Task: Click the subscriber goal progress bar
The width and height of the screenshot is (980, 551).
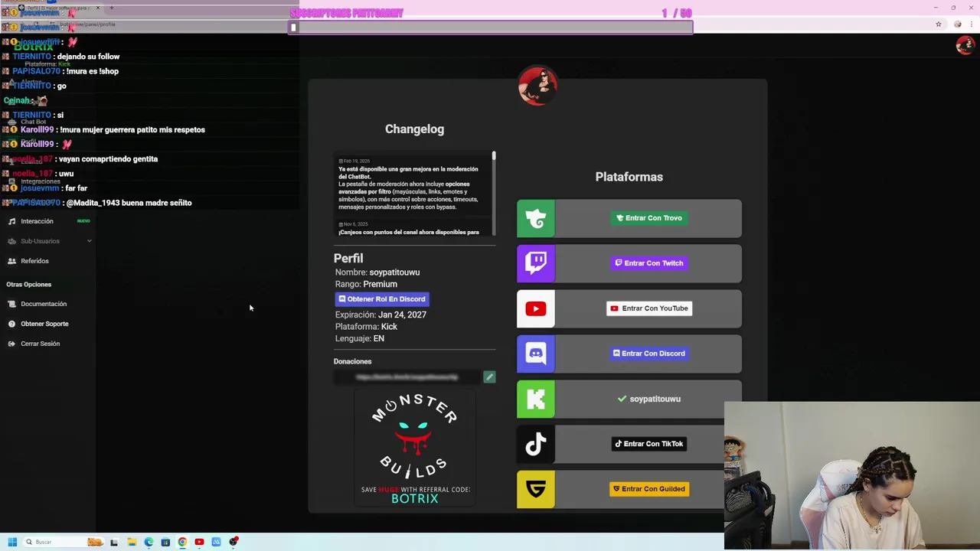Action: coord(491,28)
